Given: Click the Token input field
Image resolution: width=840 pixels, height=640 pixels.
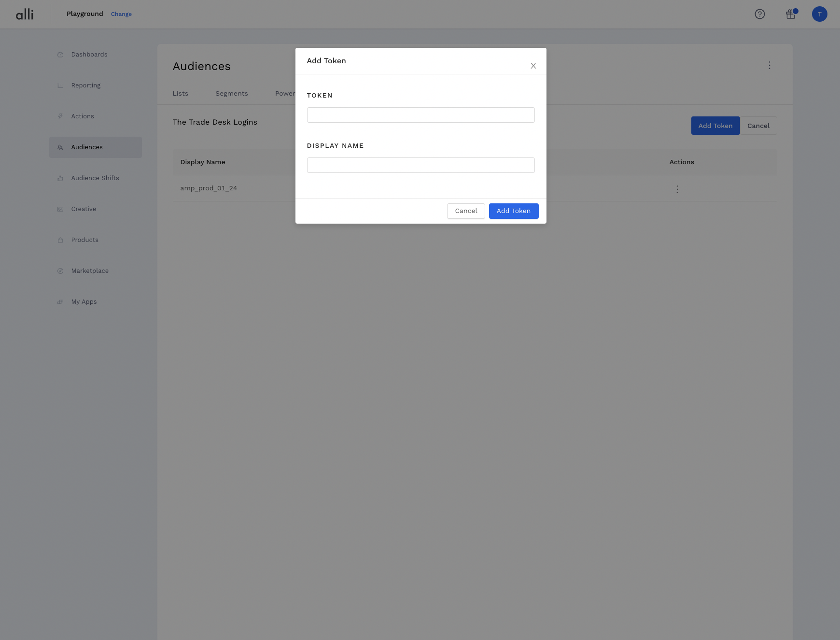Looking at the screenshot, I should coord(420,115).
